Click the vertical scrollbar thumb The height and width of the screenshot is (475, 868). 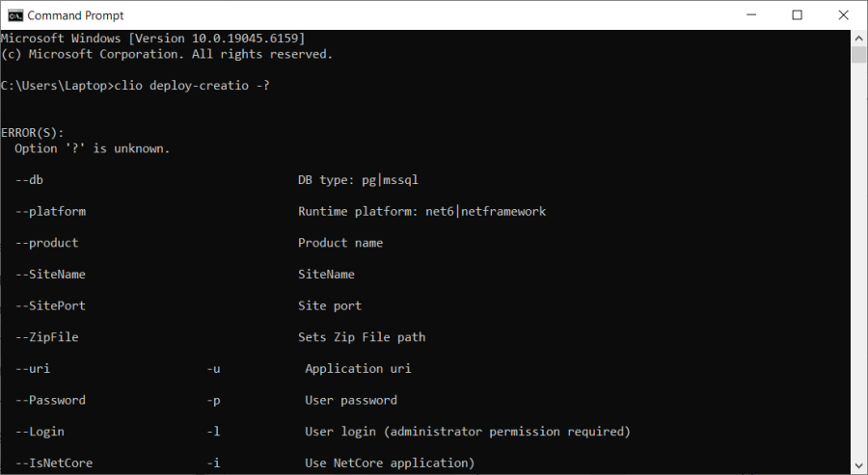[x=859, y=54]
